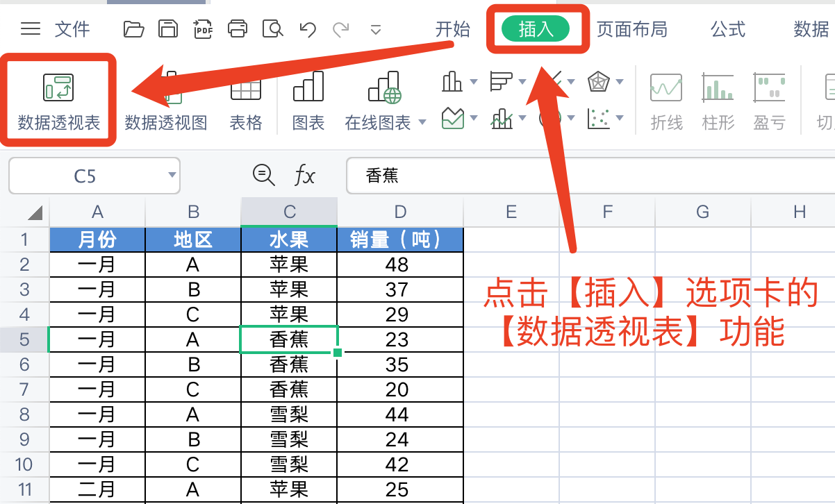The image size is (835, 504).
Task: Insert a scatter chart icon
Action: pyautogui.click(x=598, y=118)
